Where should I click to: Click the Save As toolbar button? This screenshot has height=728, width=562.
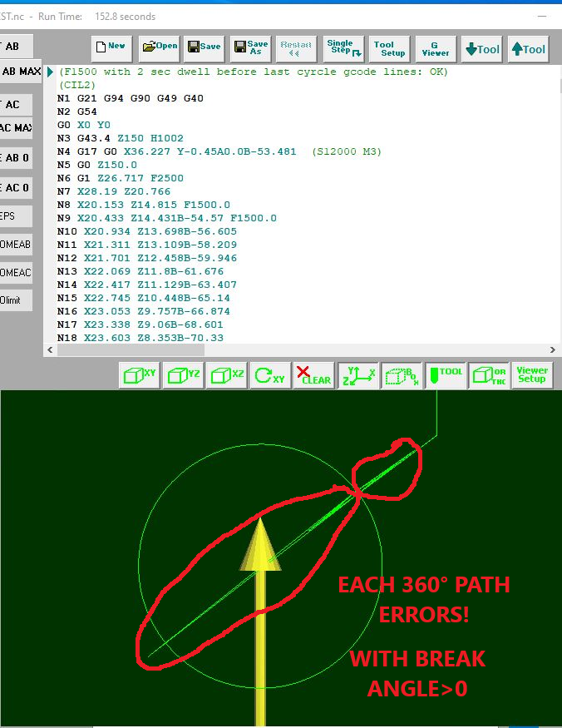click(x=252, y=48)
